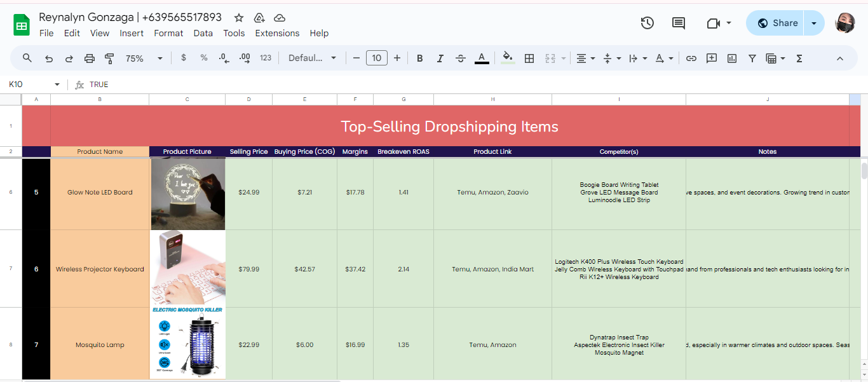Toggle italic formatting
The height and width of the screenshot is (382, 868).
pyautogui.click(x=440, y=58)
